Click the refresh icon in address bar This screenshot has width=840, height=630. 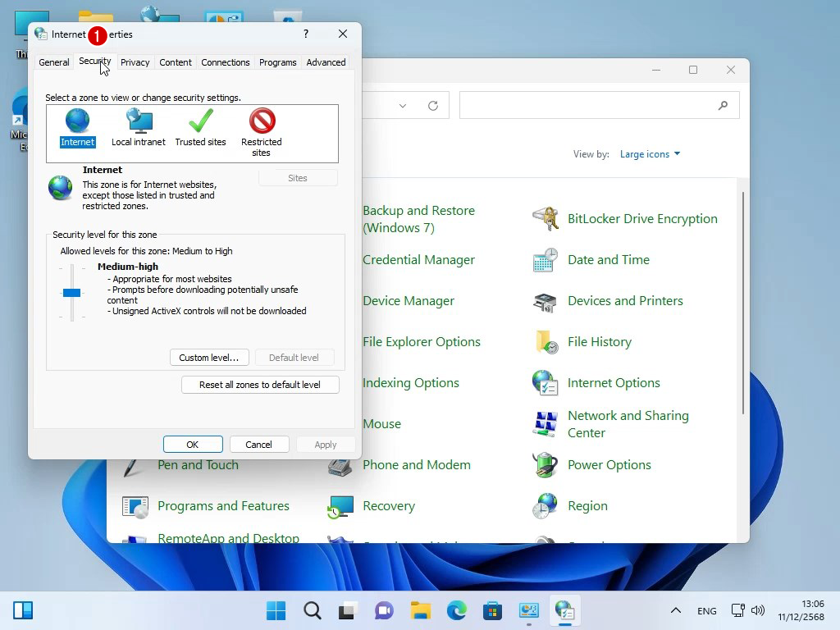433,106
